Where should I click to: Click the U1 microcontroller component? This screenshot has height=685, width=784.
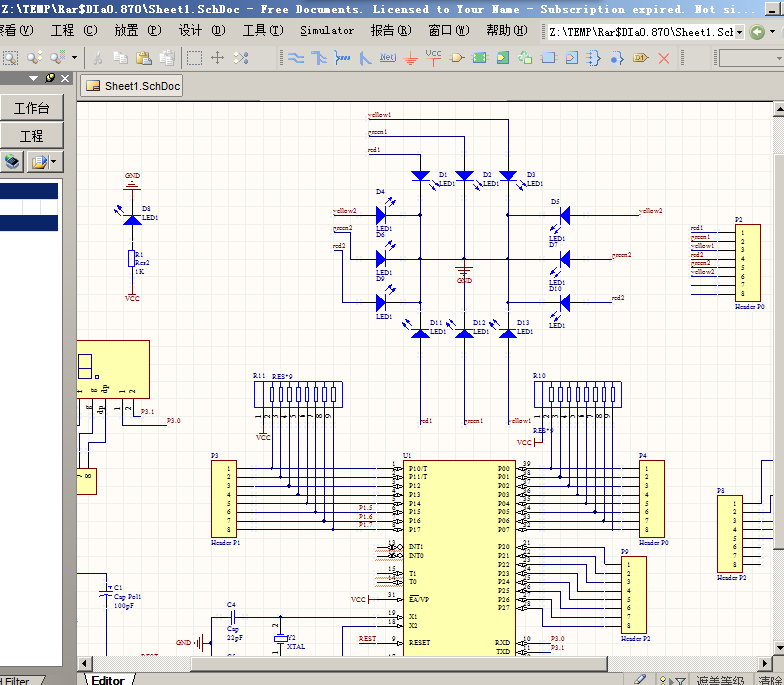[458, 550]
